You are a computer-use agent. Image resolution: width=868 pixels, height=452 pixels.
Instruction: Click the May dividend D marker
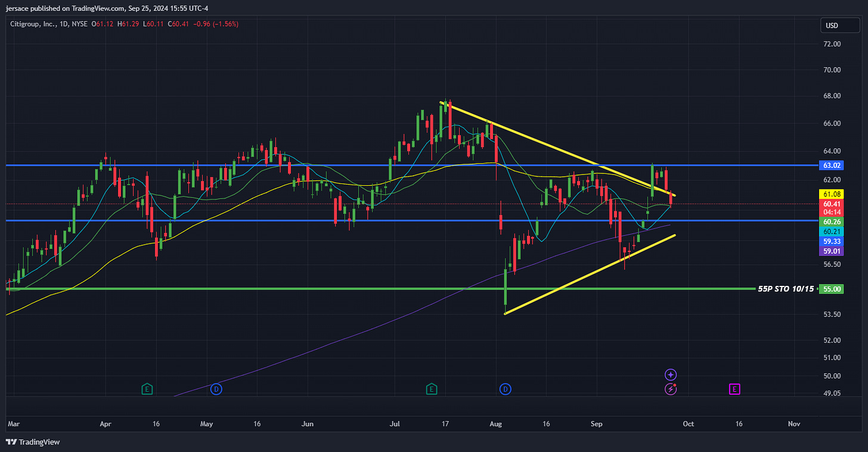(x=216, y=389)
